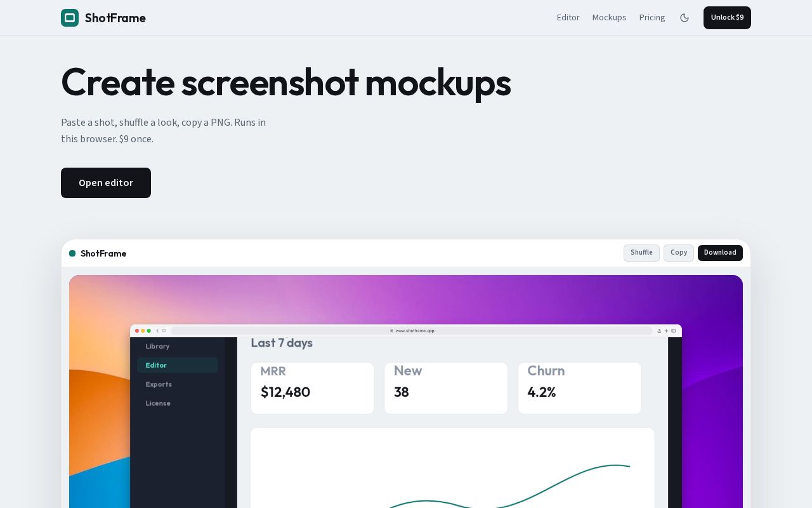The height and width of the screenshot is (508, 812).
Task: Download the mockup image
Action: tap(720, 253)
